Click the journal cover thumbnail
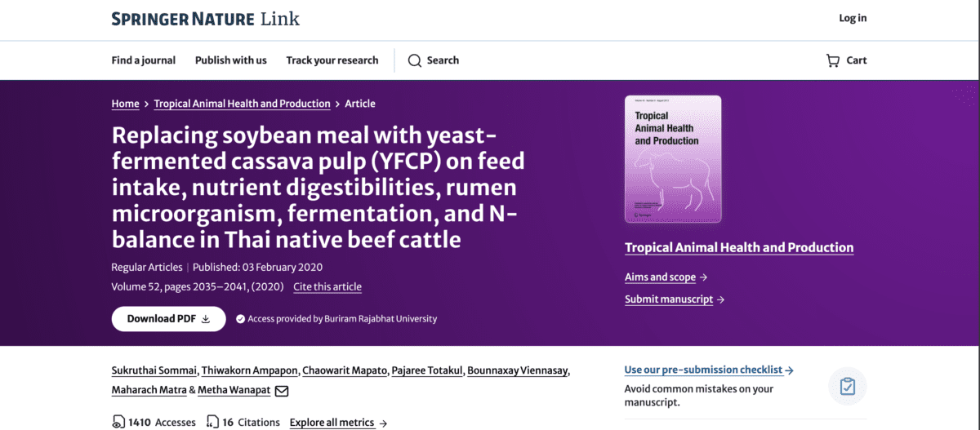 point(673,160)
